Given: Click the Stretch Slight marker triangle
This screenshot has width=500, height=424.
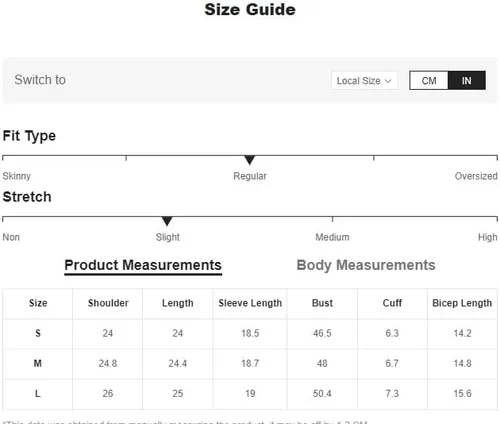Looking at the screenshot, I should 167,221.
